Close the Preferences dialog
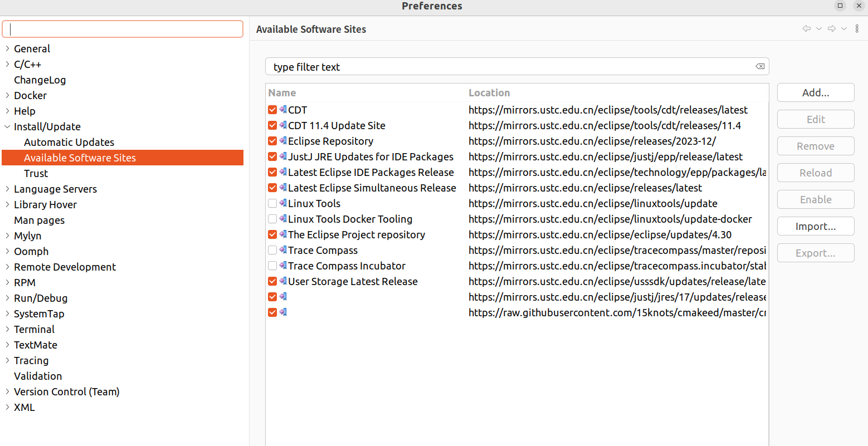This screenshot has height=446, width=868. click(x=859, y=6)
